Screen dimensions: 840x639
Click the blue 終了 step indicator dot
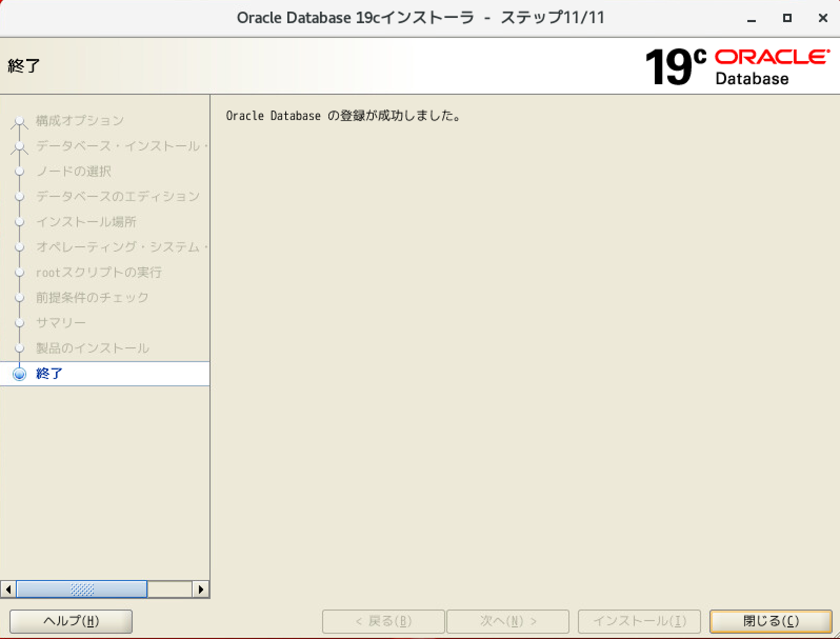(x=19, y=374)
